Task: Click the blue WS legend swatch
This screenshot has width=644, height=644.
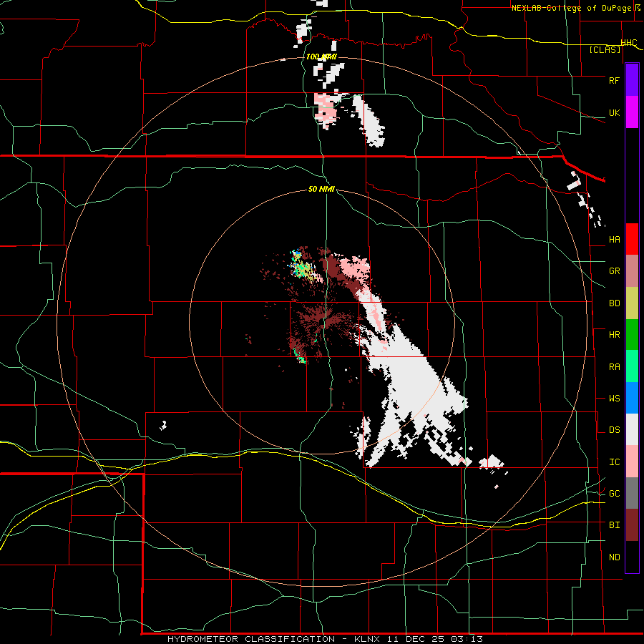Action: [632, 398]
